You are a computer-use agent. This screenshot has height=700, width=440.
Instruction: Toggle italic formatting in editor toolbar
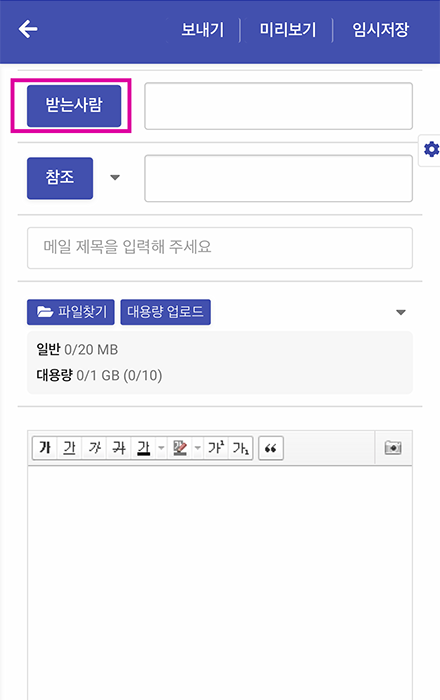tap(94, 448)
